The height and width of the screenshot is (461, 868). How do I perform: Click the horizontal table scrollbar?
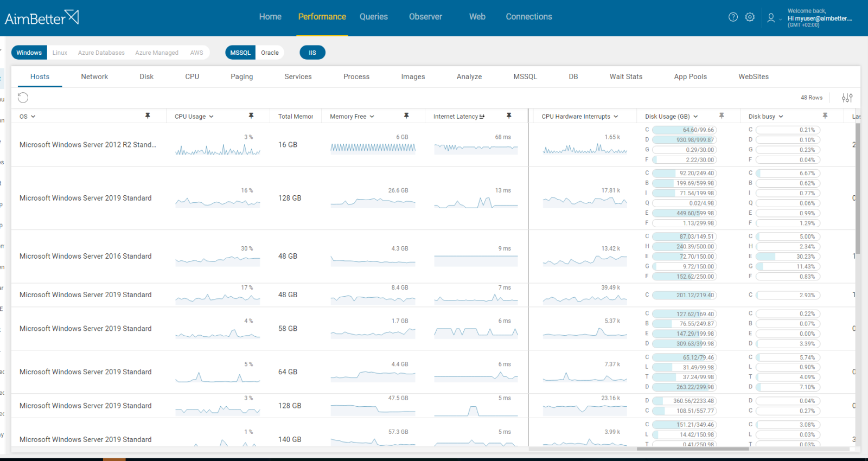(693, 449)
